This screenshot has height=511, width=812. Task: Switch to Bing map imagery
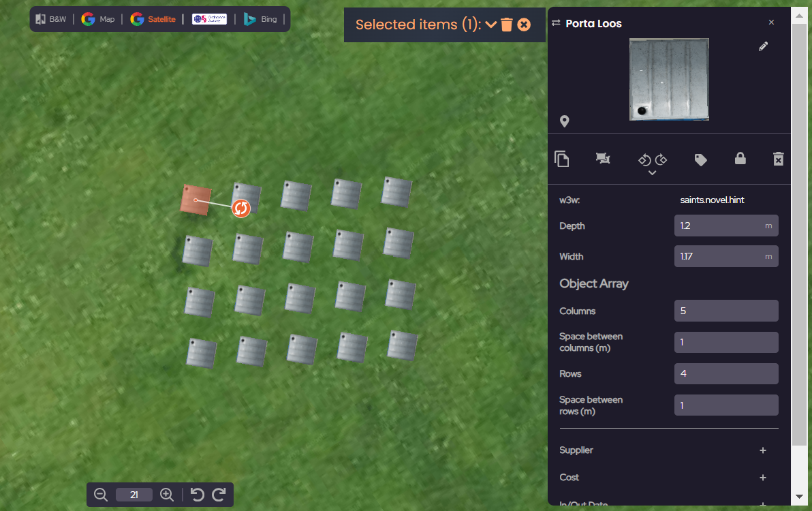click(261, 20)
